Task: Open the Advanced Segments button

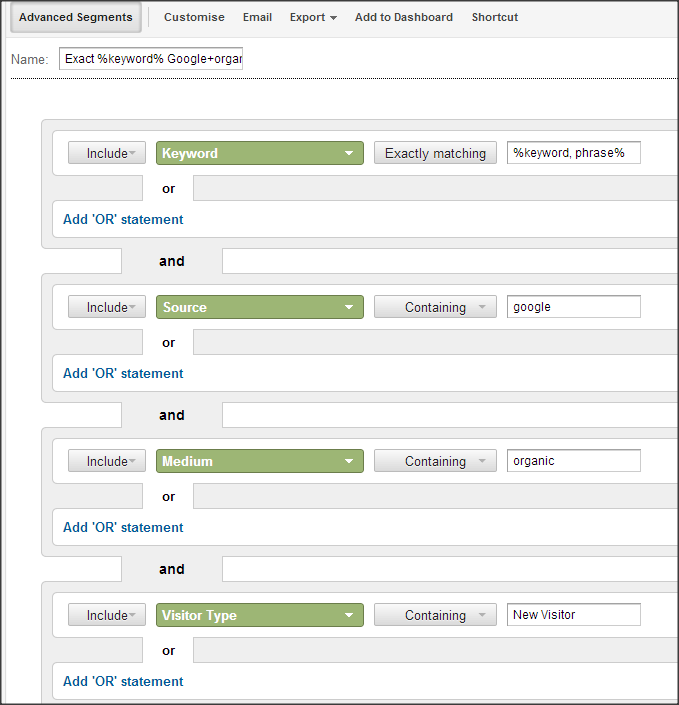Action: (76, 18)
